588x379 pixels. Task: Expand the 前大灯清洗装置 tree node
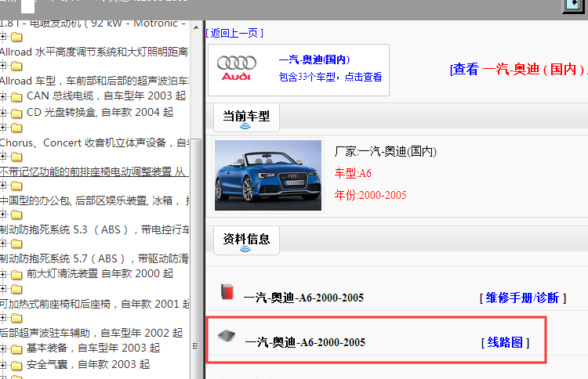(3, 274)
